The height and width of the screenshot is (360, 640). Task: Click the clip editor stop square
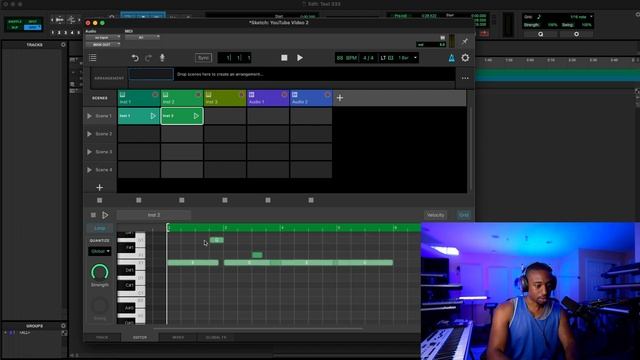pos(93,215)
